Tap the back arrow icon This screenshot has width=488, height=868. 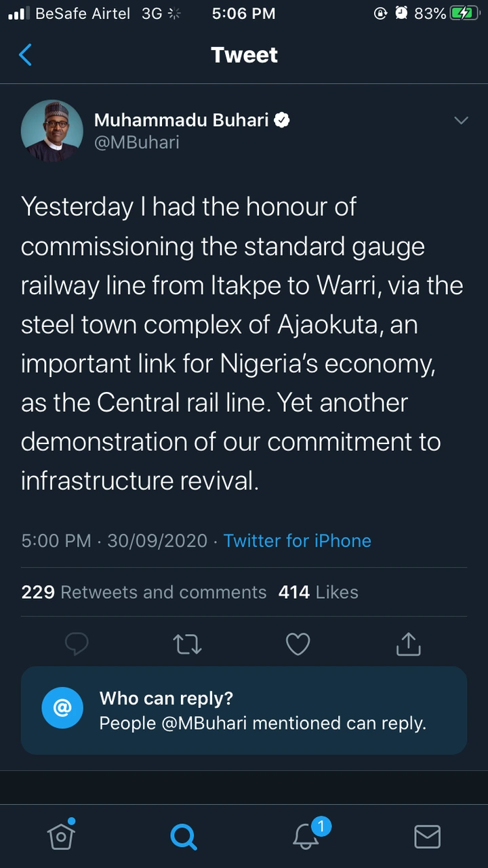26,55
